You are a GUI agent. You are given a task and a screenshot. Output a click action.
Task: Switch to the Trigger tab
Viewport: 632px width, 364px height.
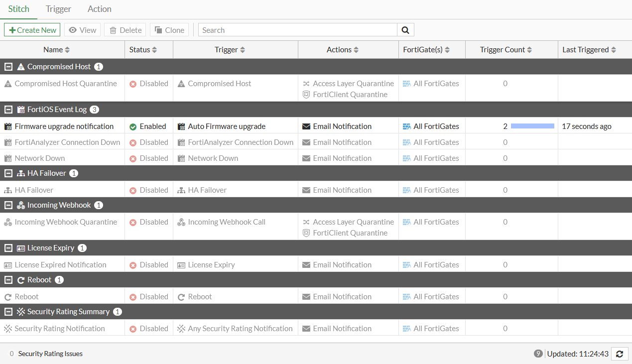pyautogui.click(x=58, y=9)
